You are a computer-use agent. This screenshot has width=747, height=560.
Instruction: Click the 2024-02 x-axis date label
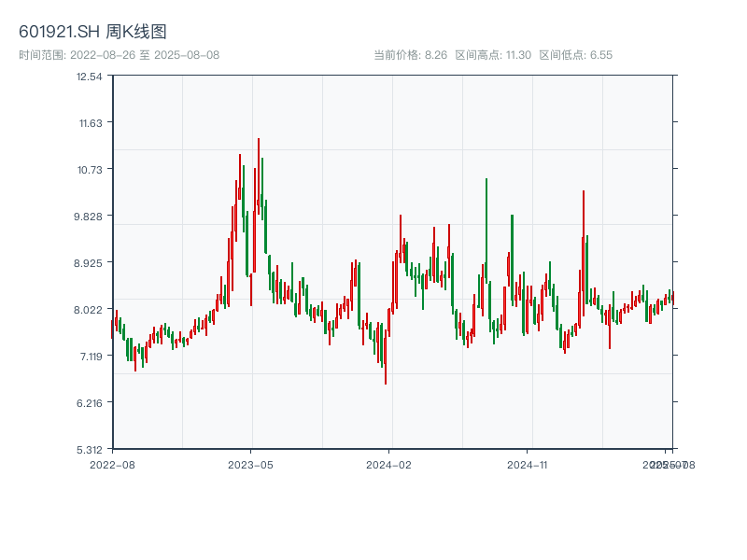(389, 464)
